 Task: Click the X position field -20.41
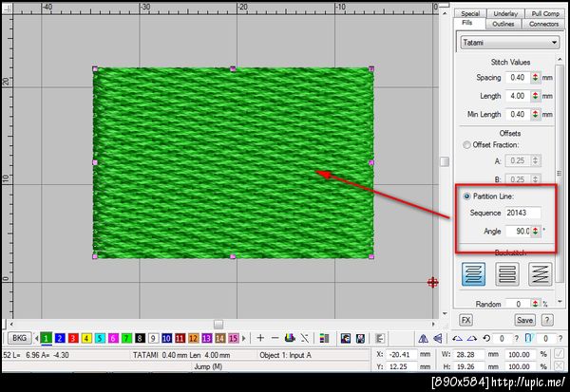400,354
